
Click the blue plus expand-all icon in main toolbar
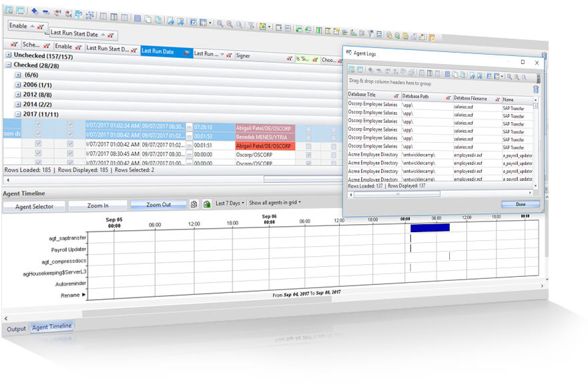tap(35, 11)
